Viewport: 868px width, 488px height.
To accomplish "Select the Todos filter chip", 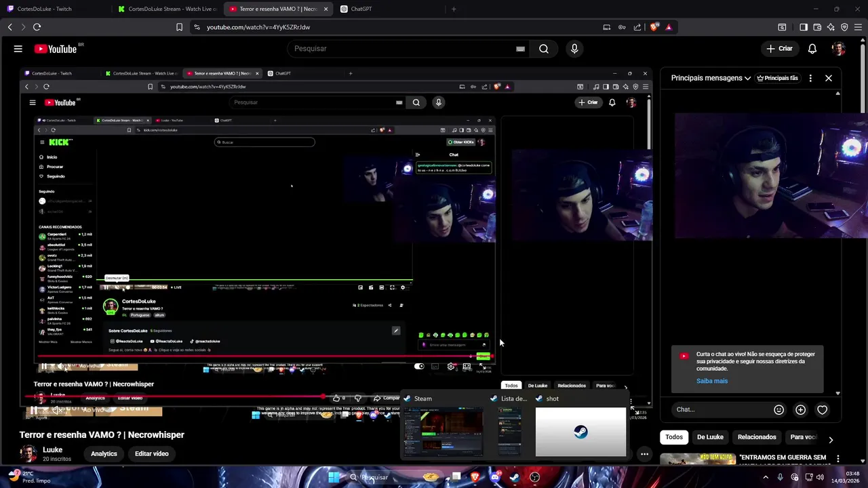I will (674, 437).
